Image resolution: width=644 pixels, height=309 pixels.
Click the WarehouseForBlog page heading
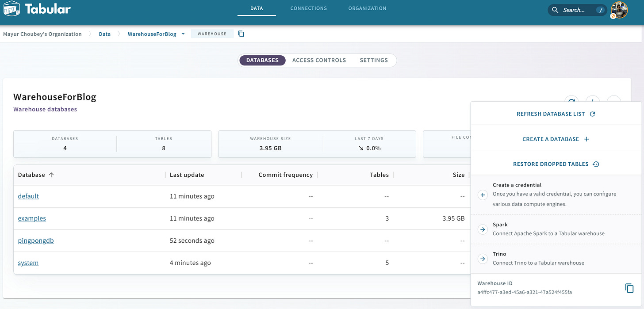point(55,97)
